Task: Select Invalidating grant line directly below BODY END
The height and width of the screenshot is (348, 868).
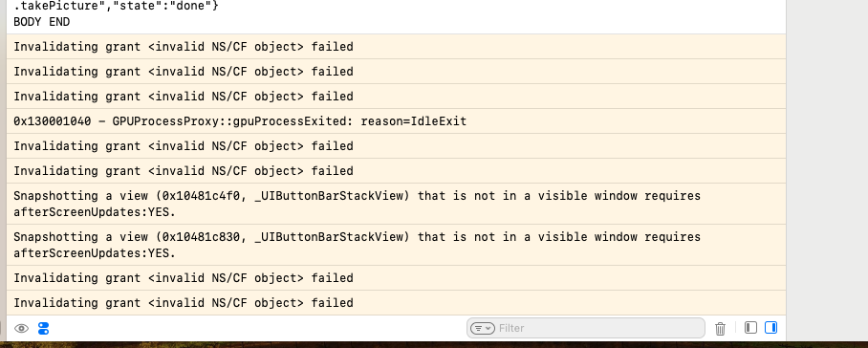Action: (397, 47)
